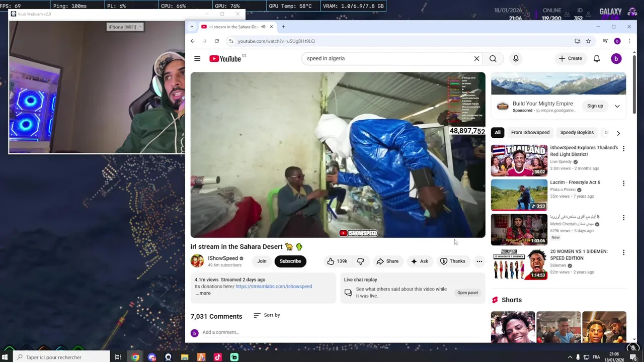
Task: Click the taskbar search box
Action: [60, 357]
